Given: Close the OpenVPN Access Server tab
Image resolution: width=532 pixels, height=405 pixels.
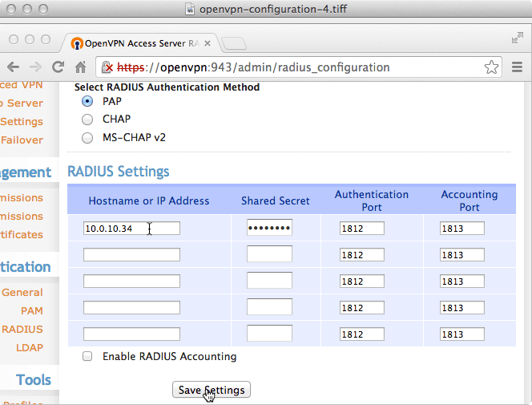Looking at the screenshot, I should [x=208, y=43].
